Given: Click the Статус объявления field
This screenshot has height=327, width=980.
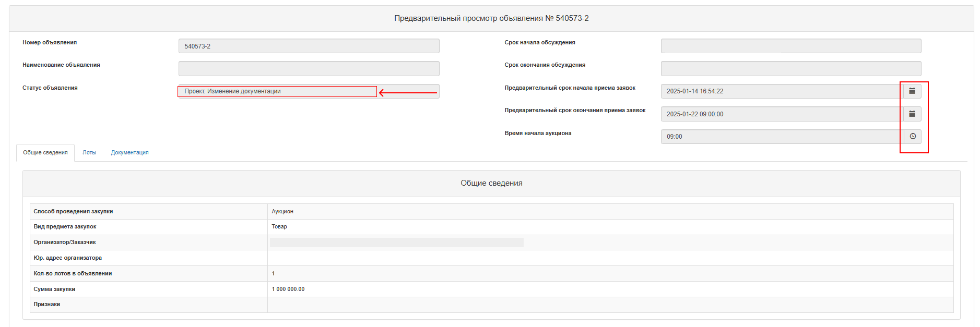Looking at the screenshot, I should (309, 91).
